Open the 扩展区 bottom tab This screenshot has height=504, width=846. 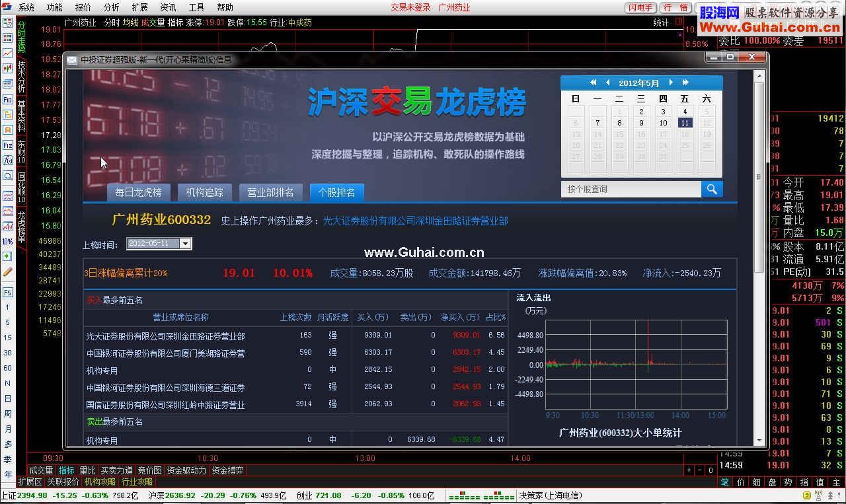30,482
